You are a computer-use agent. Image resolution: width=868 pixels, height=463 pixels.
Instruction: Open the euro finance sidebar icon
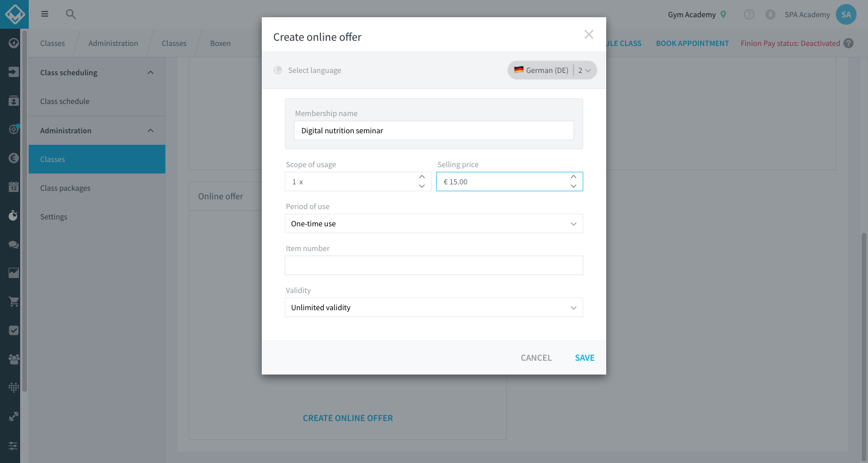point(14,158)
